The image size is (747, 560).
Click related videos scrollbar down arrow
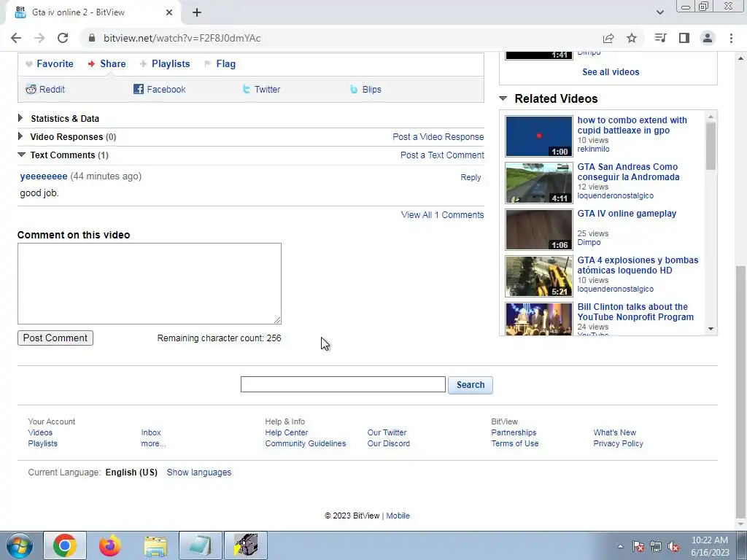711,329
